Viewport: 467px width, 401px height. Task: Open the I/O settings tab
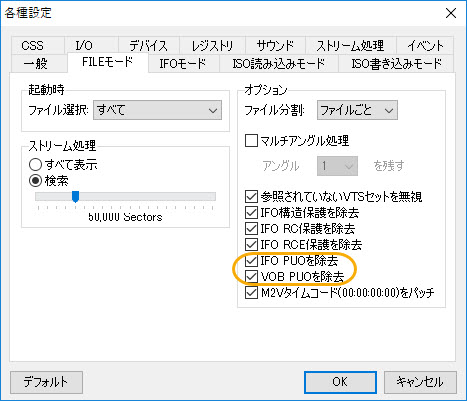[x=84, y=45]
